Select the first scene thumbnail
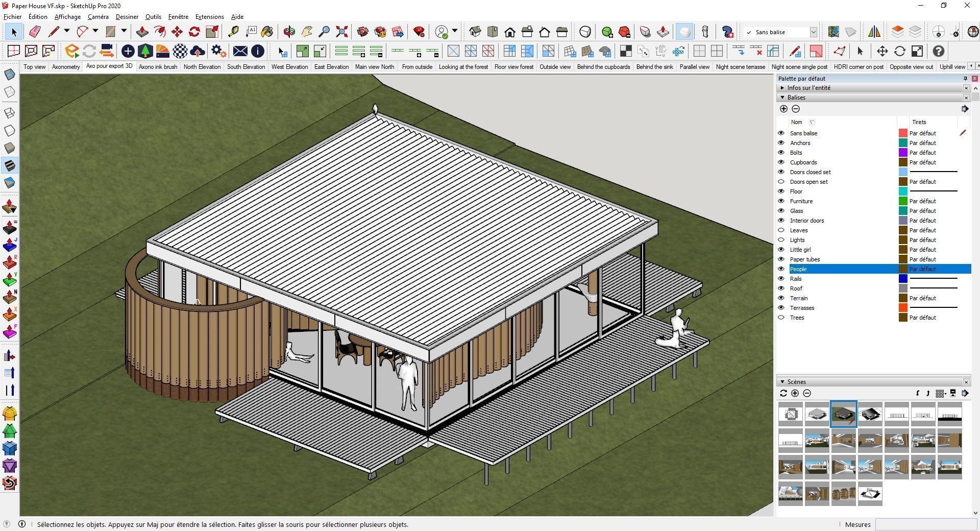The width and height of the screenshot is (980, 531). 790,414
